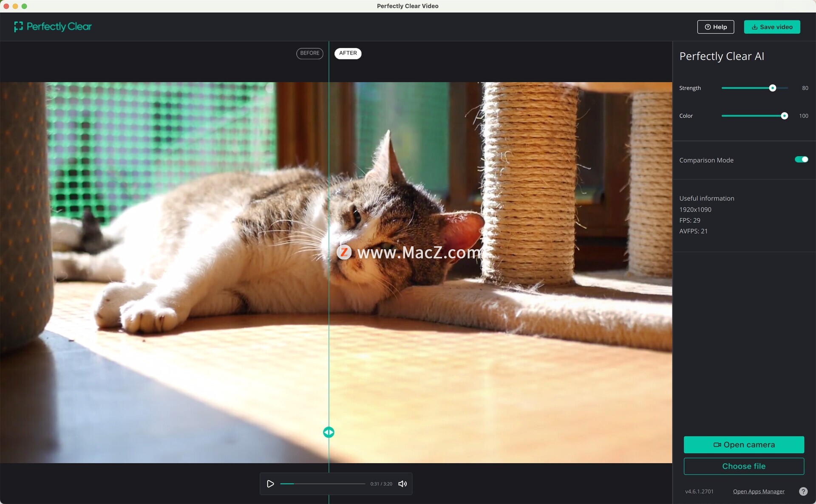
Task: Click the Perfectly Clear AI heading
Action: pos(722,56)
